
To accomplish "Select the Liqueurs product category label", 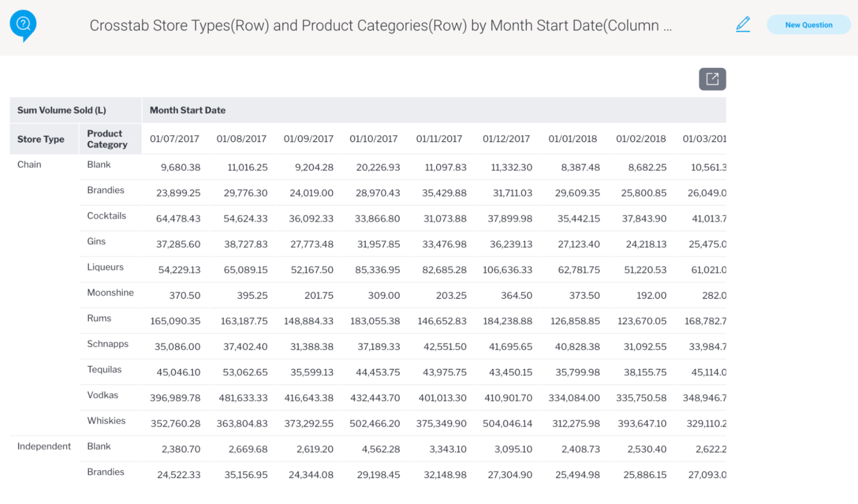I will [105, 267].
